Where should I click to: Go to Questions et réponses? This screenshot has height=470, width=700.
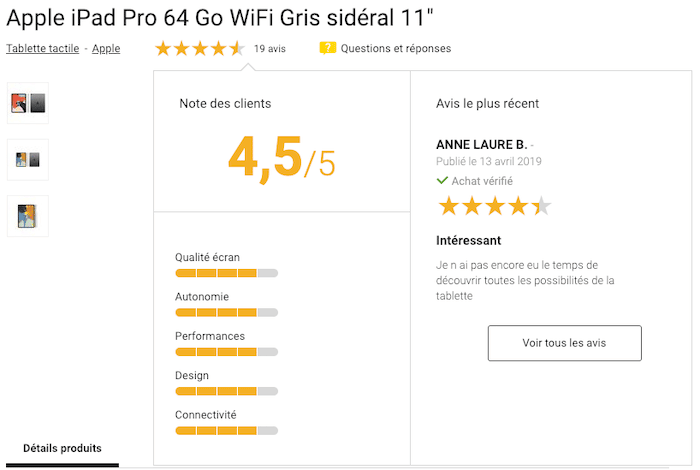[x=395, y=48]
